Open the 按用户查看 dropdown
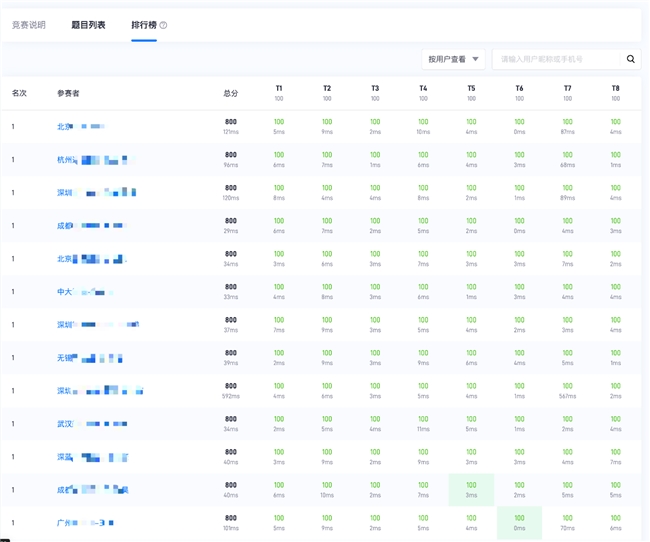 click(453, 59)
